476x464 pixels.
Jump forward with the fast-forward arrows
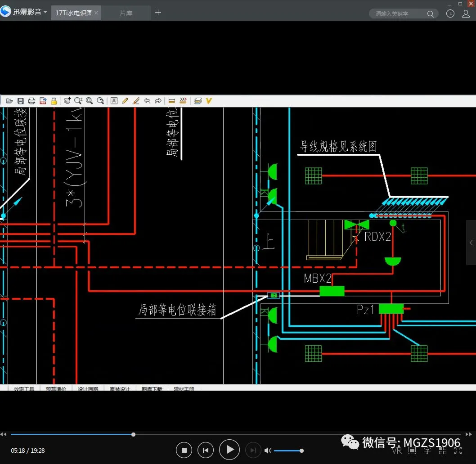[469, 434]
